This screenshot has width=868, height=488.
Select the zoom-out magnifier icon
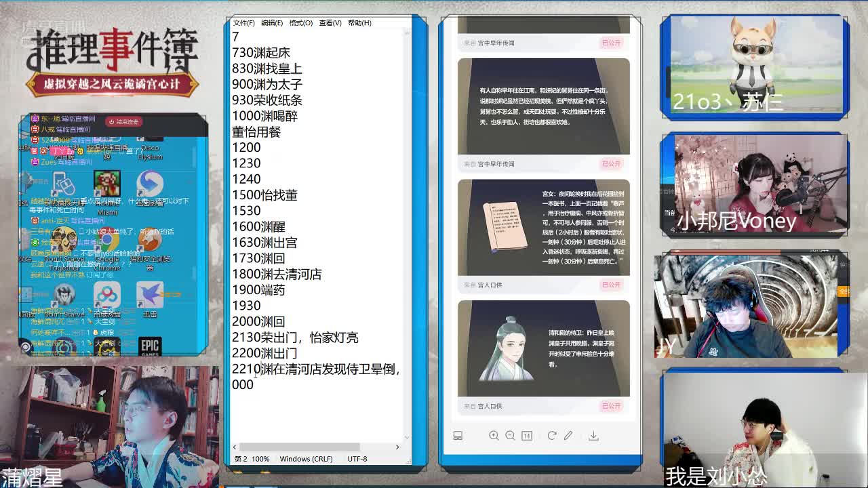pyautogui.click(x=510, y=436)
